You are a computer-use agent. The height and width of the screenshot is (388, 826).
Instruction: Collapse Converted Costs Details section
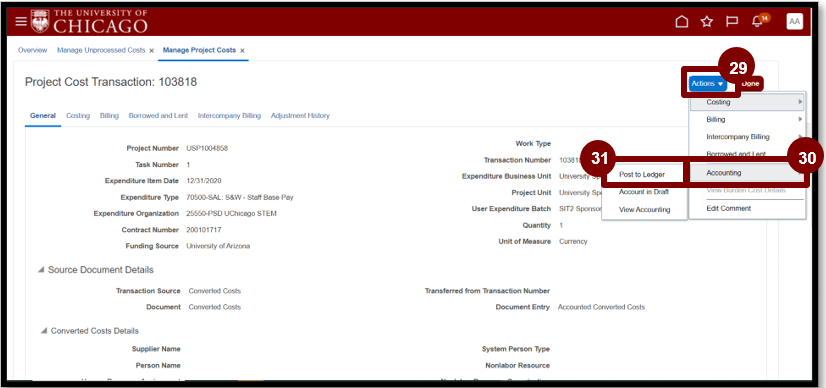point(44,331)
